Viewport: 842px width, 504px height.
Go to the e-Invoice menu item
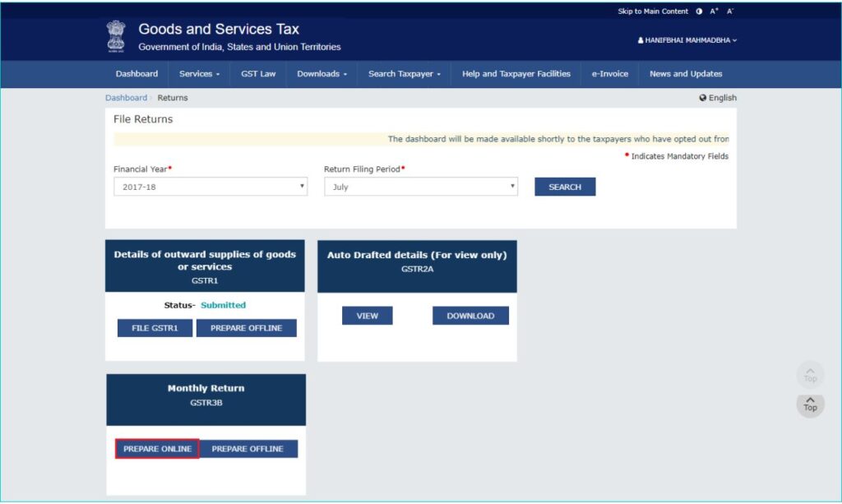tap(609, 74)
